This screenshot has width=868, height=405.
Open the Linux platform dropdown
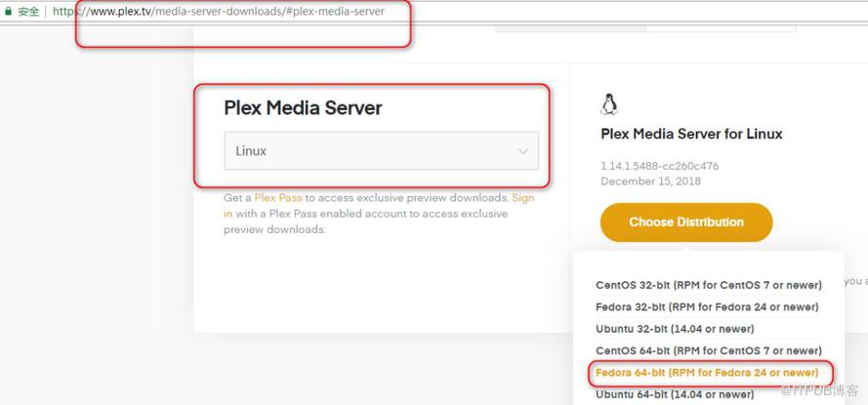click(x=381, y=150)
